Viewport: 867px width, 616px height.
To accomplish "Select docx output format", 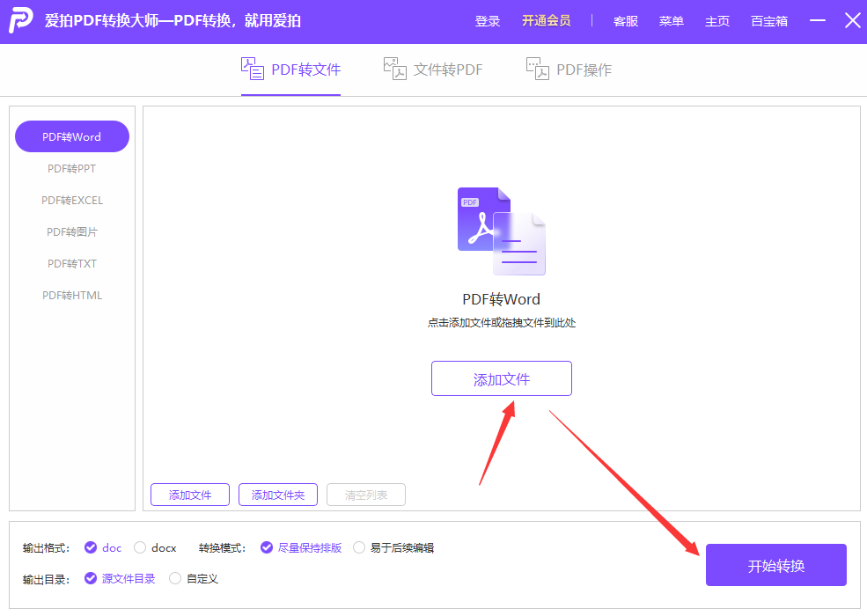I will point(156,547).
